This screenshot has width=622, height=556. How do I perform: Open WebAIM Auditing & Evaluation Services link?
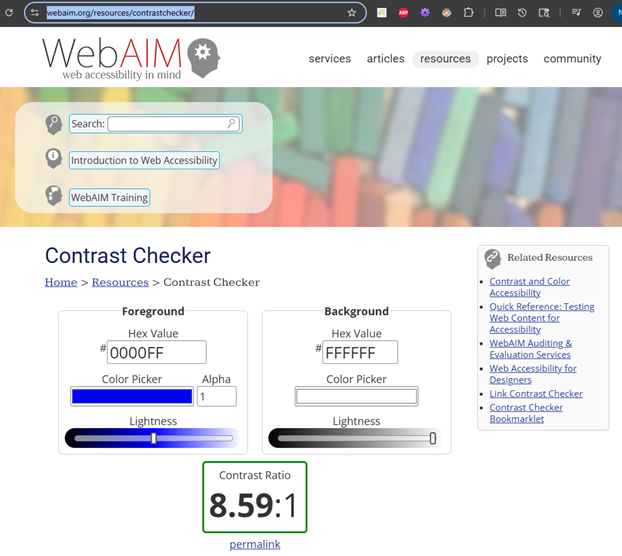[530, 349]
